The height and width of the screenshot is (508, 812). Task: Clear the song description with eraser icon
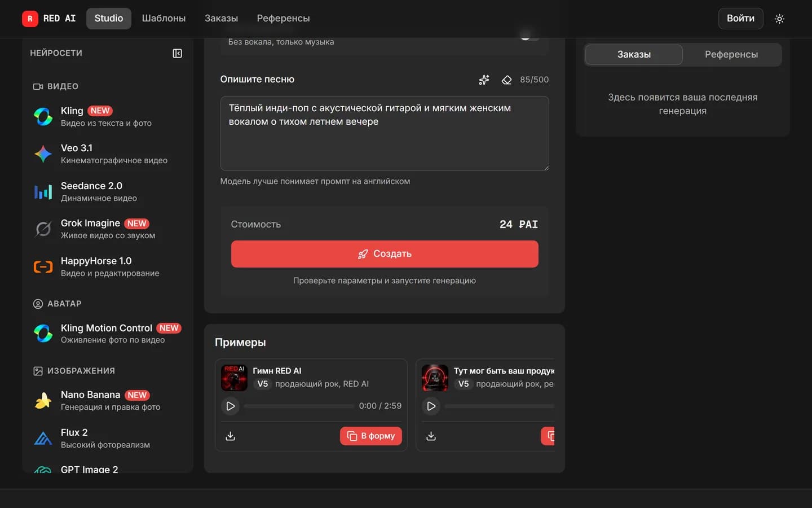click(x=506, y=80)
